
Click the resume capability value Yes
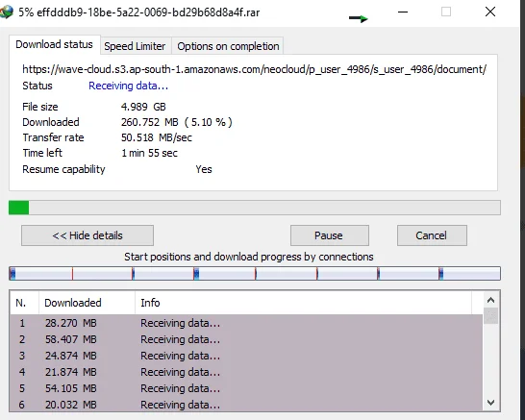pyautogui.click(x=204, y=169)
